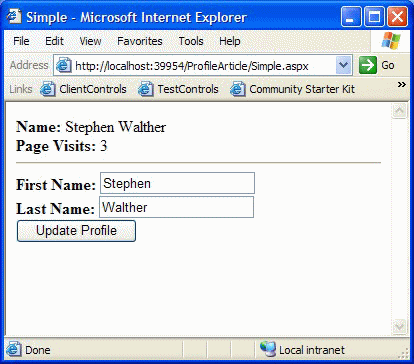Click the Address label
The image size is (414, 364).
coord(29,65)
